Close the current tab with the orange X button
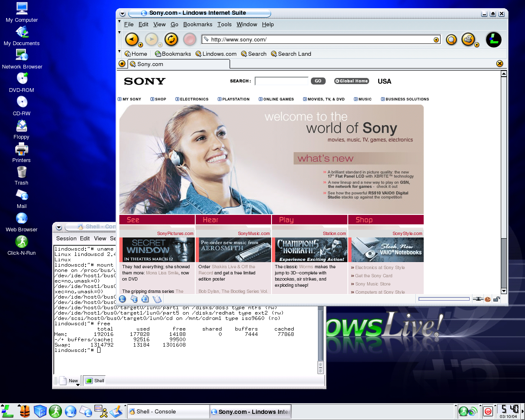525x420 pixels. (x=500, y=64)
